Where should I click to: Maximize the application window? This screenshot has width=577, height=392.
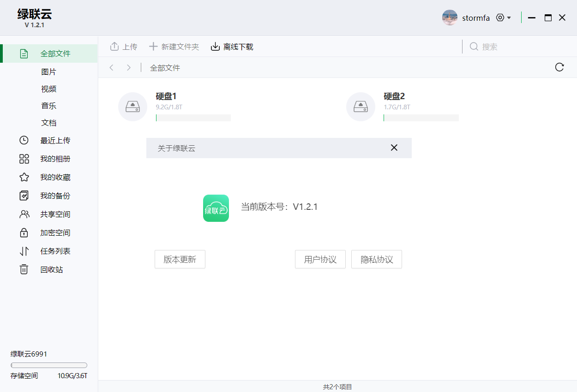pyautogui.click(x=548, y=18)
